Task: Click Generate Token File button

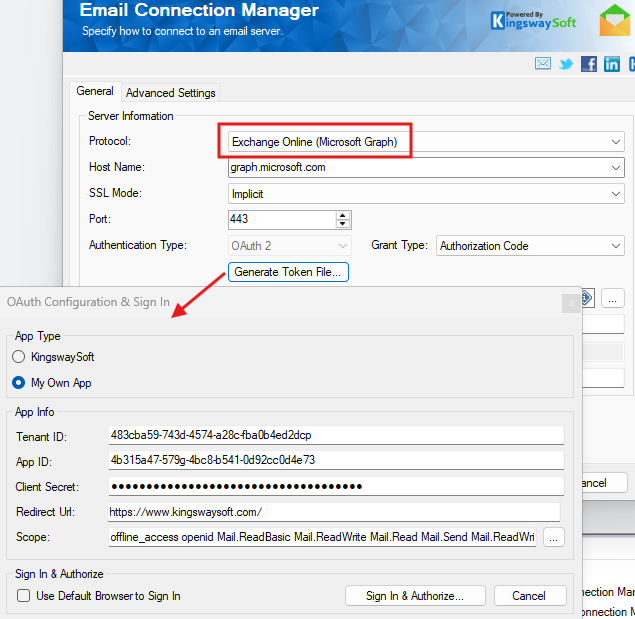Action: coord(288,272)
